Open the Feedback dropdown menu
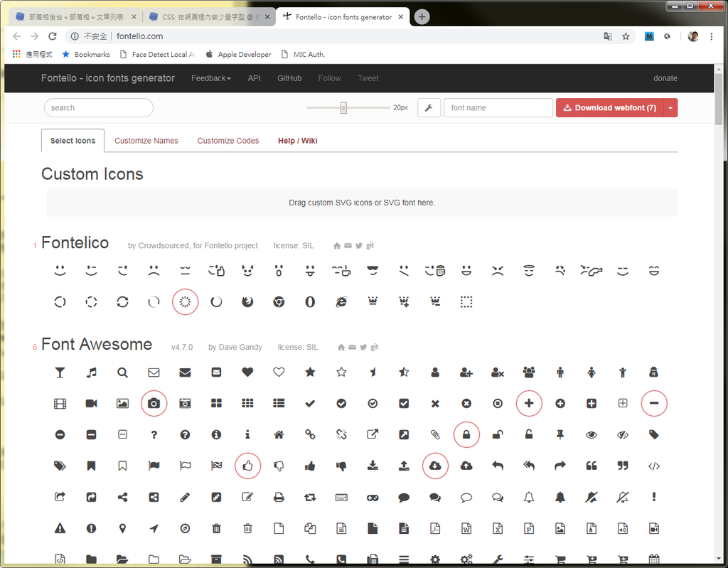This screenshot has width=728, height=568. coord(210,78)
